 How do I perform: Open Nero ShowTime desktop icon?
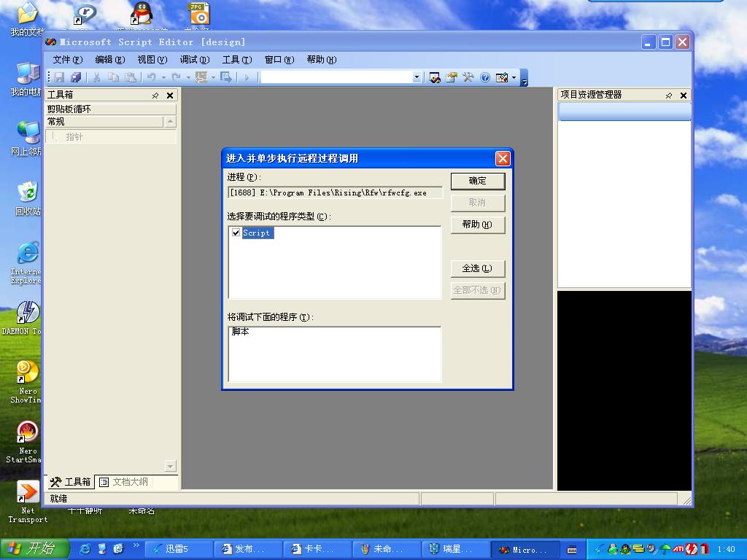click(x=27, y=382)
